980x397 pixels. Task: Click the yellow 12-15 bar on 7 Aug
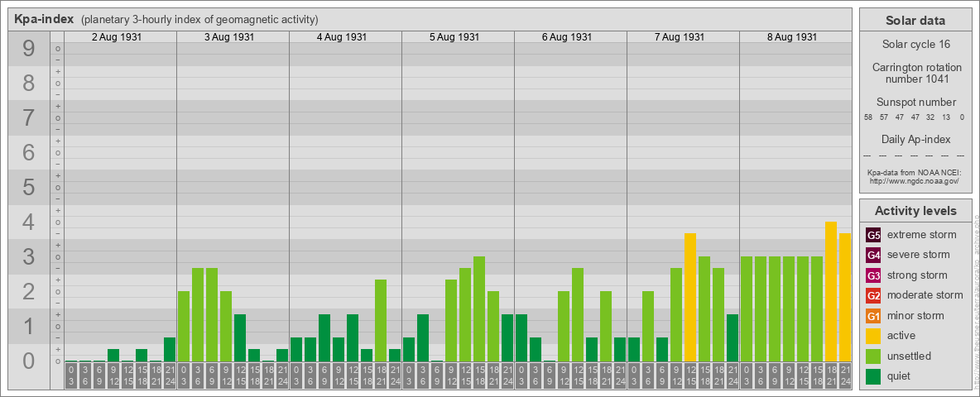(690, 297)
